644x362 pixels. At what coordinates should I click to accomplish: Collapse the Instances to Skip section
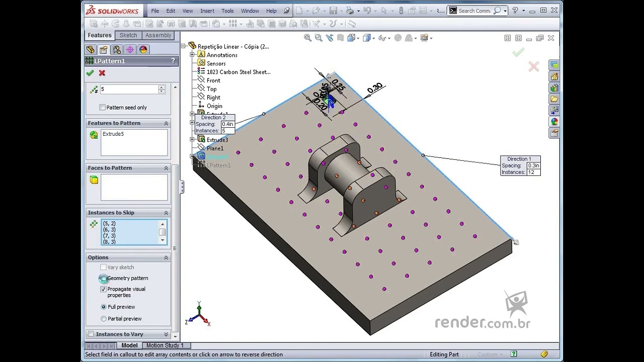click(x=166, y=213)
